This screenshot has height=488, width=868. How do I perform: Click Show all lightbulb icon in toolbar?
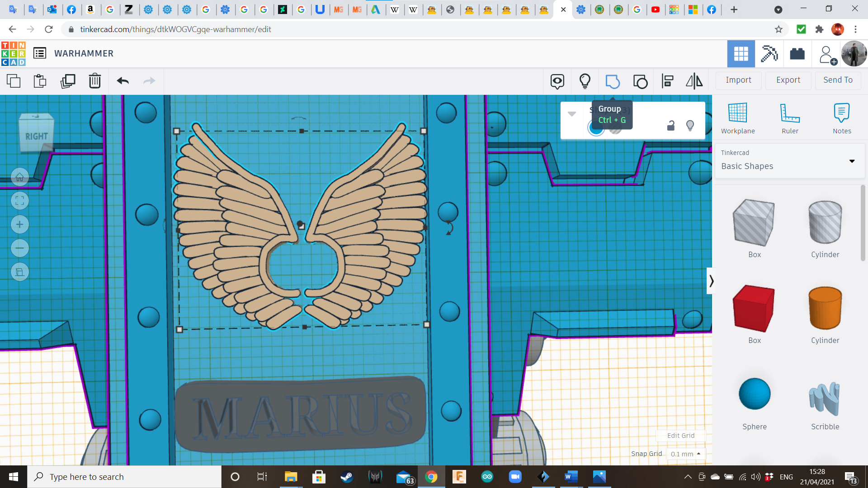[585, 81]
